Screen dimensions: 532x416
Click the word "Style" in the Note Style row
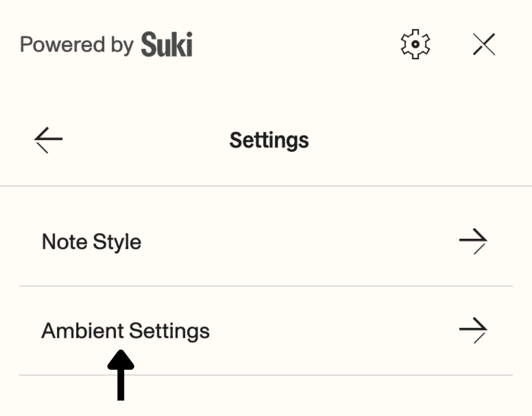tap(117, 242)
